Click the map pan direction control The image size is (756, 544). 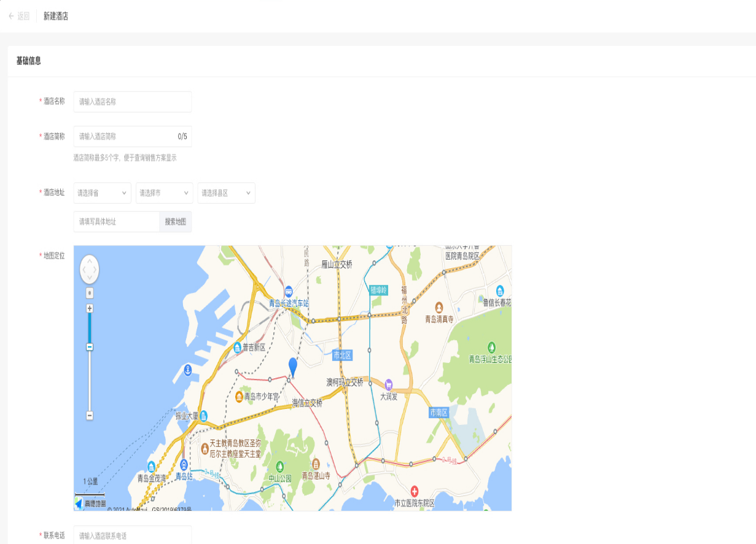pos(90,269)
